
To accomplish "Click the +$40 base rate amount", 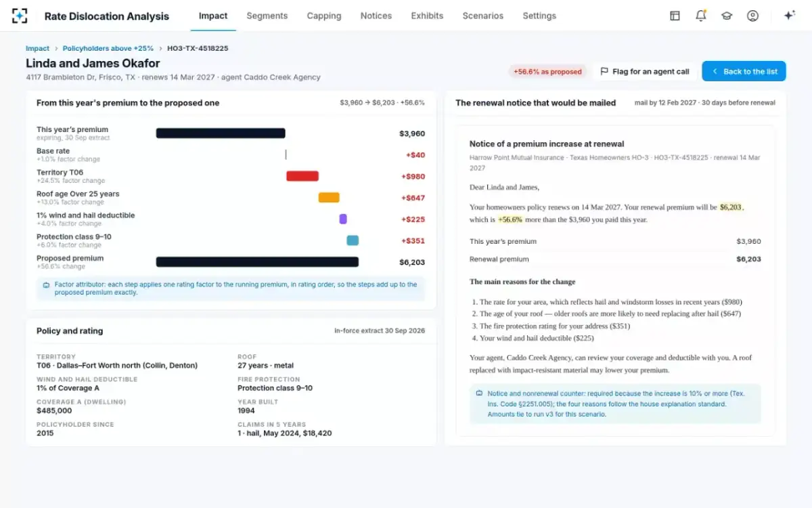I will click(415, 155).
